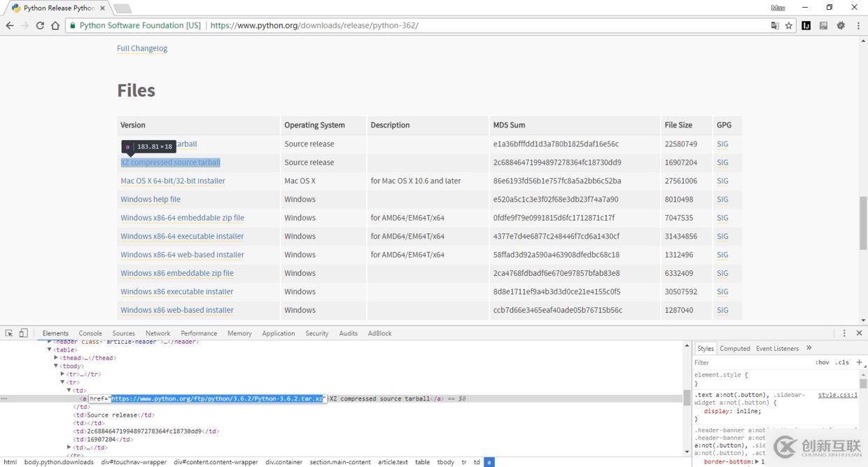Open the Application tab
868x467 pixels.
pyautogui.click(x=279, y=333)
